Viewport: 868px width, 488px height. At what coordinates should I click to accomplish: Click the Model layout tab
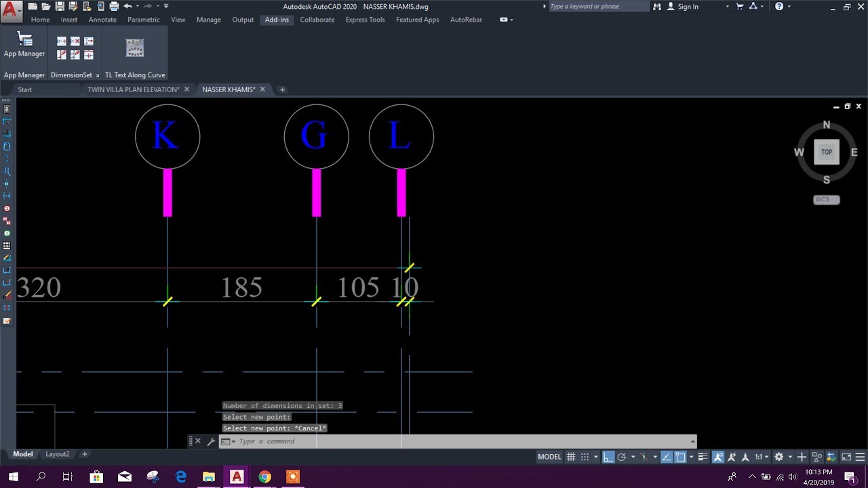point(22,454)
